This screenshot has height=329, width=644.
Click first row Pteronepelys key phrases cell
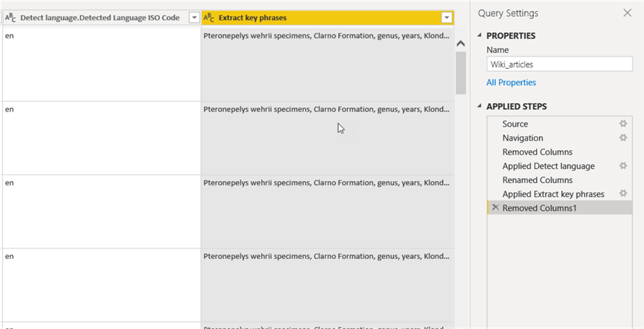(328, 64)
